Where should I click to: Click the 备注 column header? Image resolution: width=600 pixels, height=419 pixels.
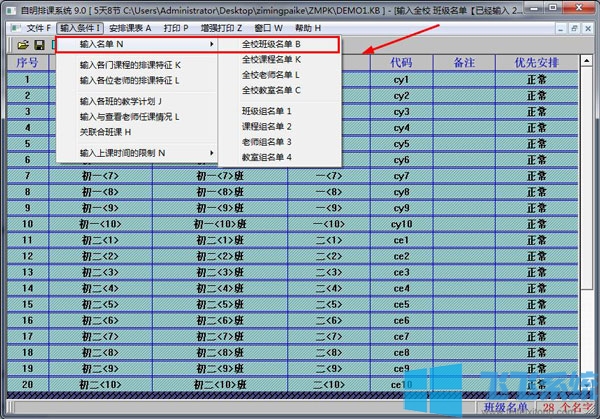(464, 62)
